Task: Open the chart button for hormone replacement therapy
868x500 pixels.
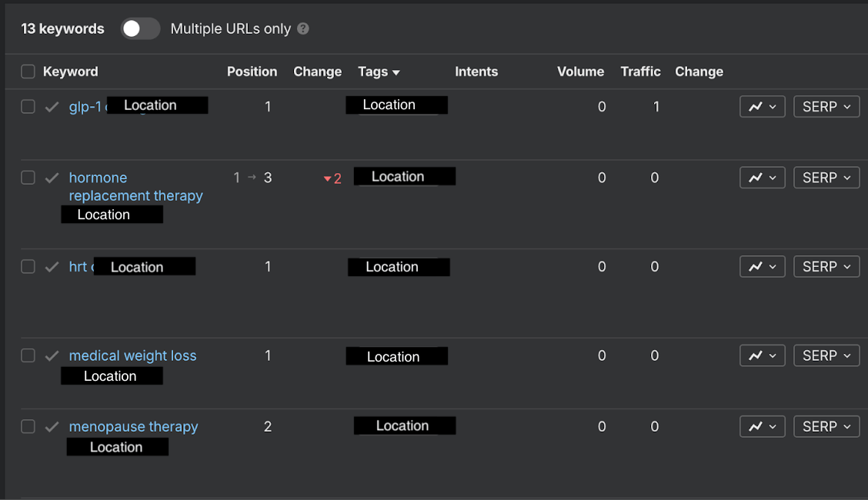Action: coord(762,178)
